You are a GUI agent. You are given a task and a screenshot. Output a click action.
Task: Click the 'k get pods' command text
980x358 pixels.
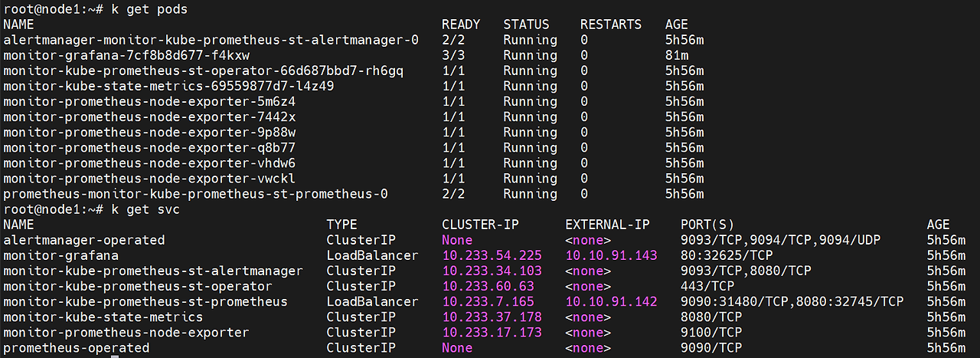point(149,9)
